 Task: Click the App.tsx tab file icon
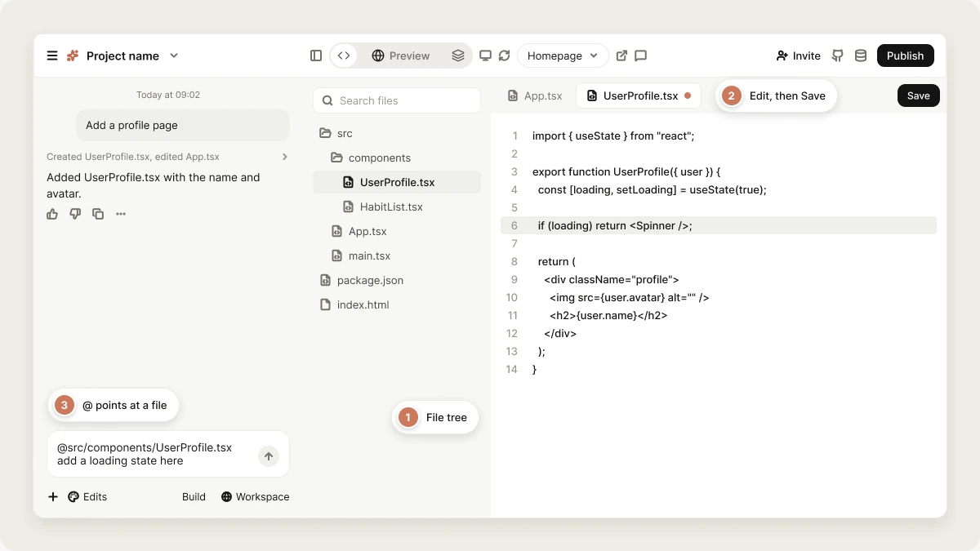coord(513,96)
